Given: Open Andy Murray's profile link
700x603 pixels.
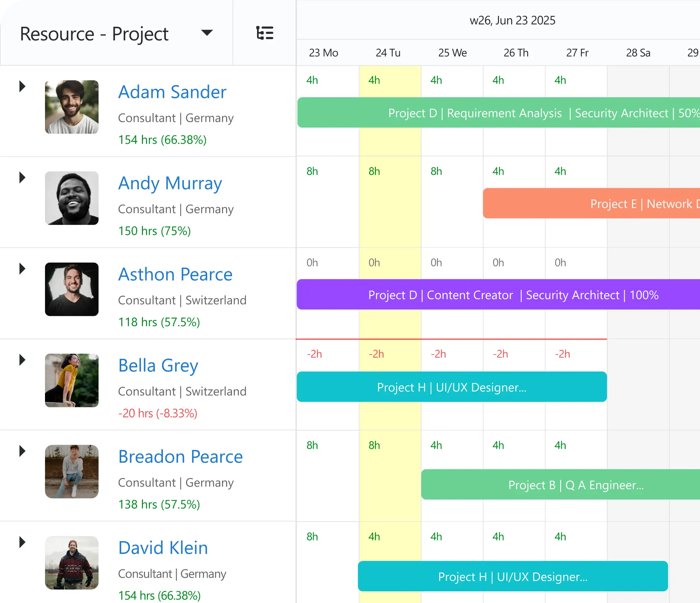Looking at the screenshot, I should (170, 183).
